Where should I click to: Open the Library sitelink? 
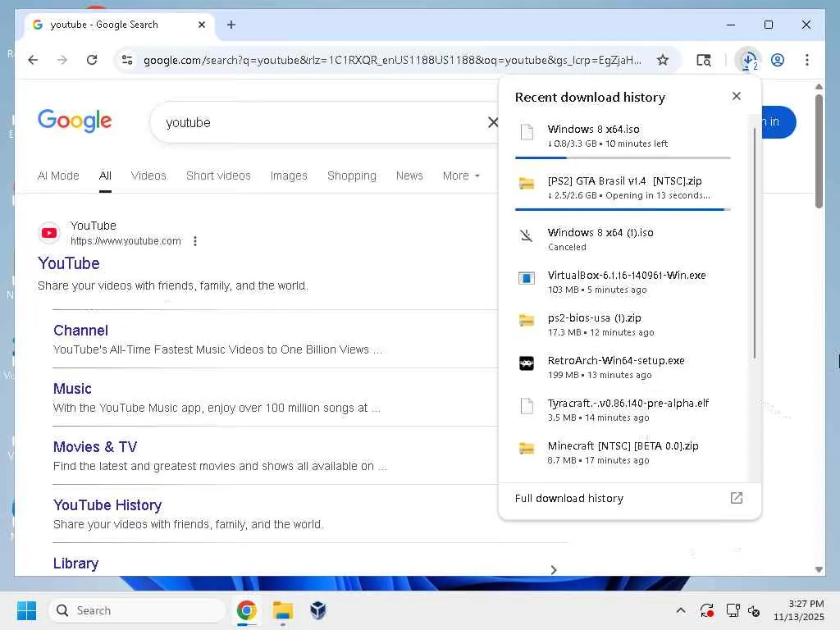(75, 564)
